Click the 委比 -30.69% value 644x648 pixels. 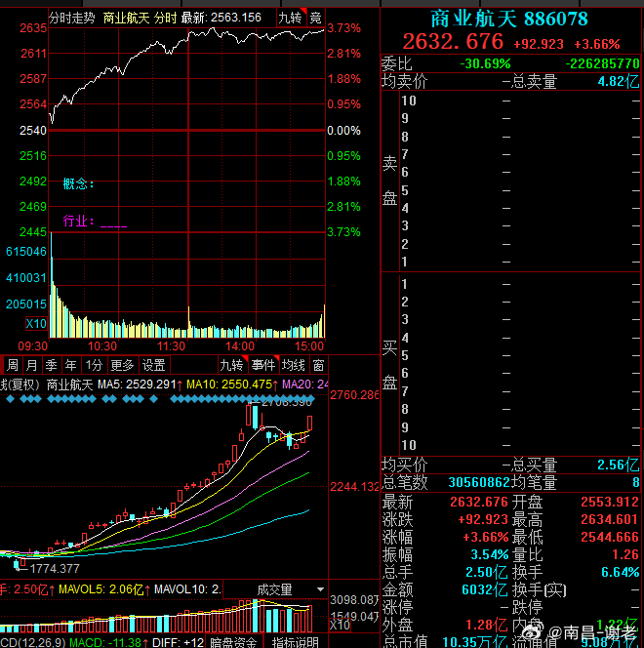(485, 63)
